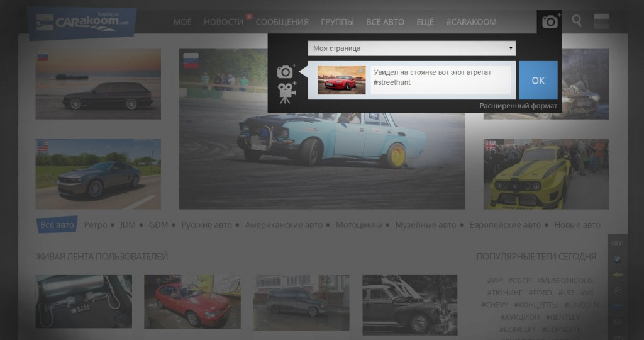Open the #LINCOLN tag

pos(581,305)
